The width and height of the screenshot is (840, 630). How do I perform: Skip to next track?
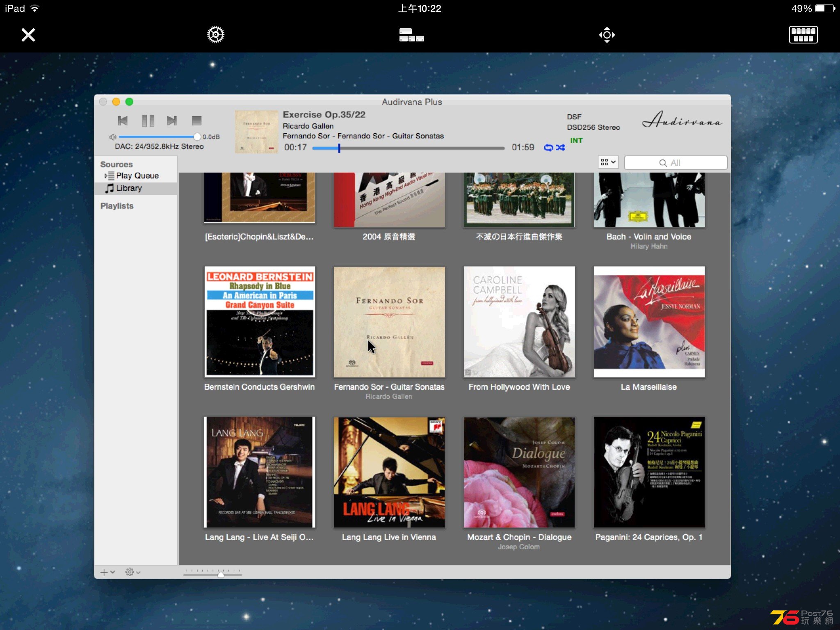172,121
